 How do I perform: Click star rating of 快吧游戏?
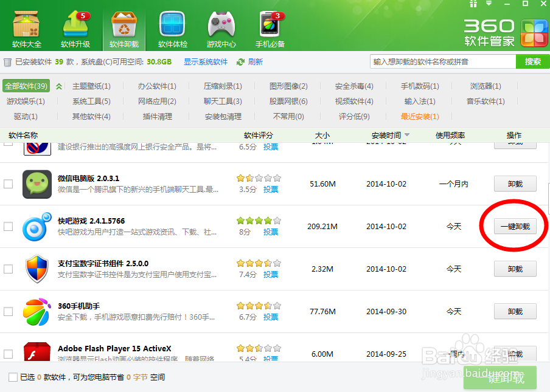259,221
